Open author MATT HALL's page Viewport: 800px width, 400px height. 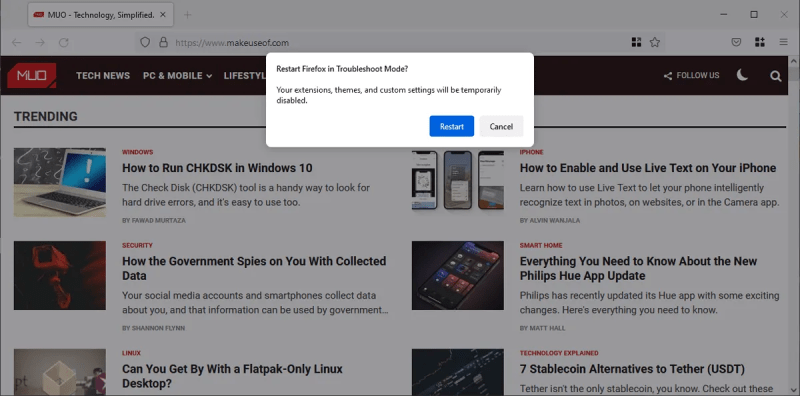[x=547, y=328]
